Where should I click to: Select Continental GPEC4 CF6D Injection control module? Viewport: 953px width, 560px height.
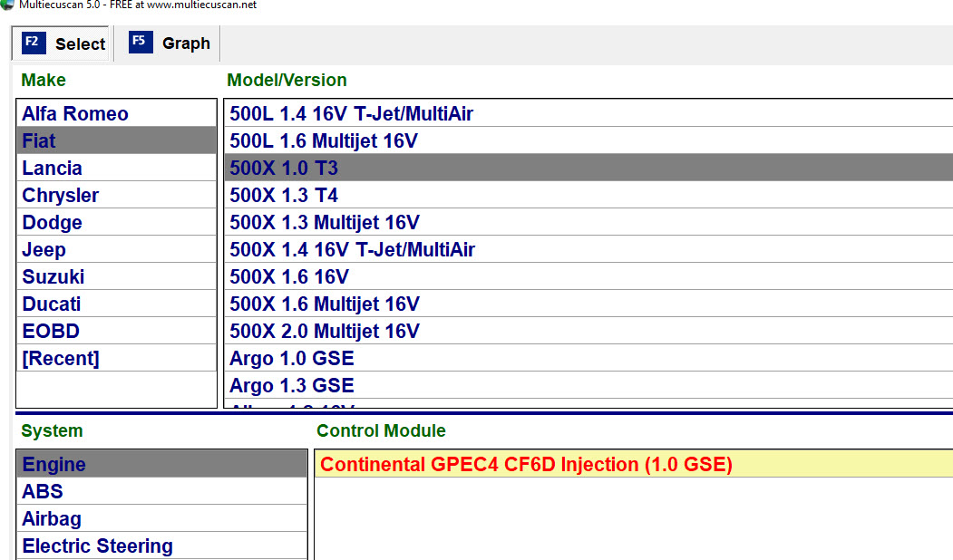[x=526, y=465]
